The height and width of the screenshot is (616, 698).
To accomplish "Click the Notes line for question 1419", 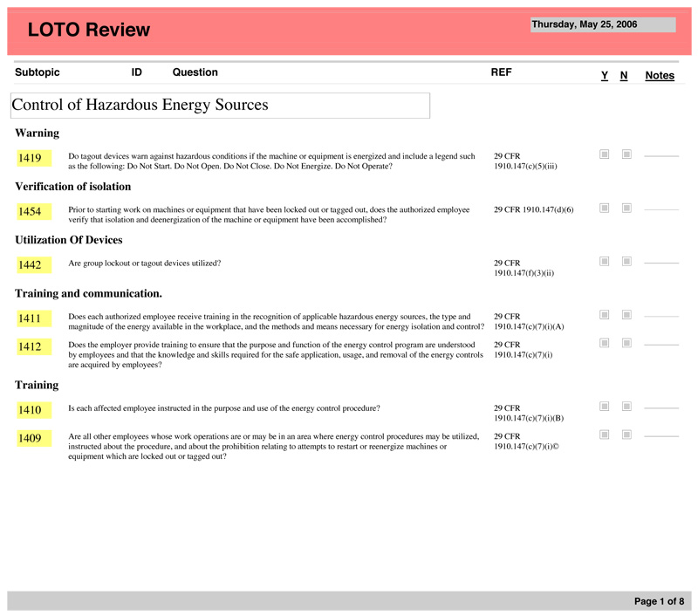I will [661, 156].
